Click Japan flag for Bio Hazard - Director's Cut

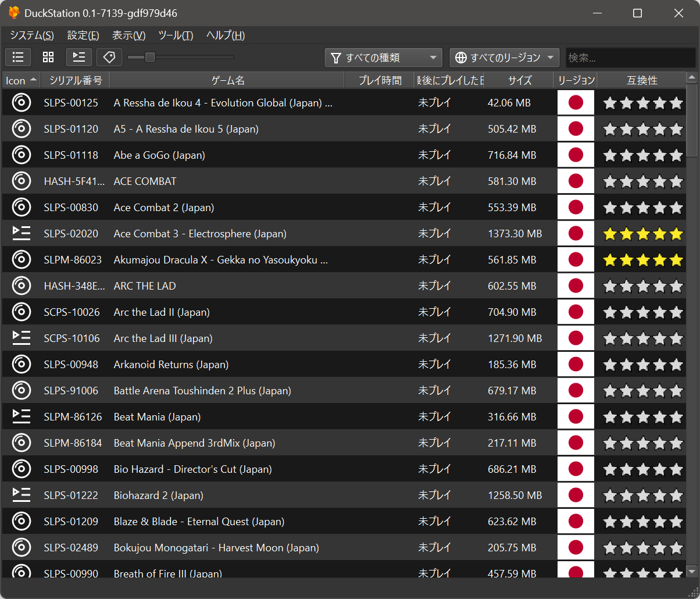pyautogui.click(x=576, y=469)
